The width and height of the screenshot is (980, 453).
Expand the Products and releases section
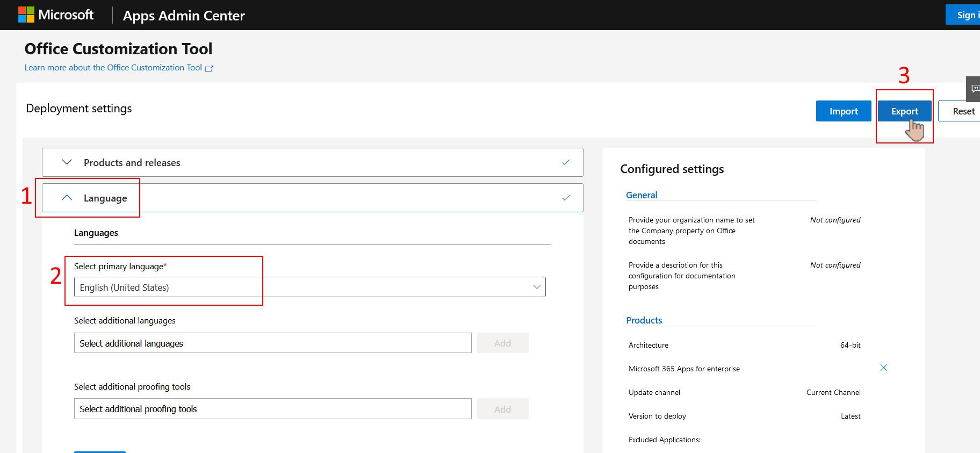(x=313, y=162)
